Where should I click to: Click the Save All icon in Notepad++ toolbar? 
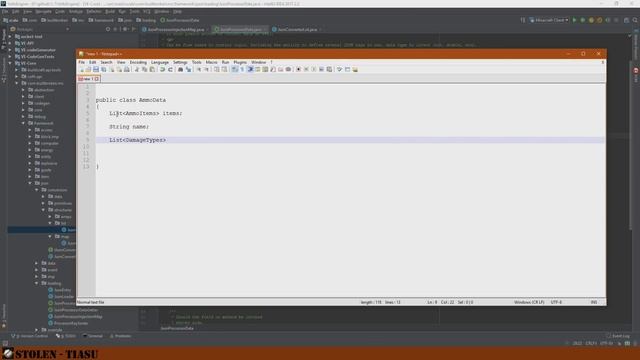[x=104, y=69]
